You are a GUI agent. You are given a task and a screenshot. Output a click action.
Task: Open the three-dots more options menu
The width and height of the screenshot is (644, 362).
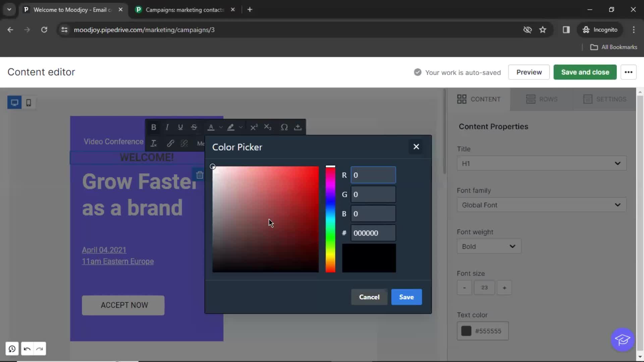(x=629, y=72)
